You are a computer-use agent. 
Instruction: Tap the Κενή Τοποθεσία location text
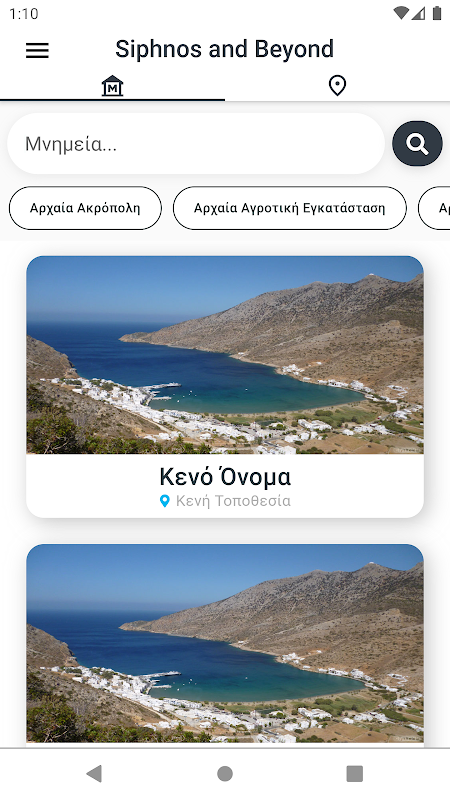tap(233, 501)
